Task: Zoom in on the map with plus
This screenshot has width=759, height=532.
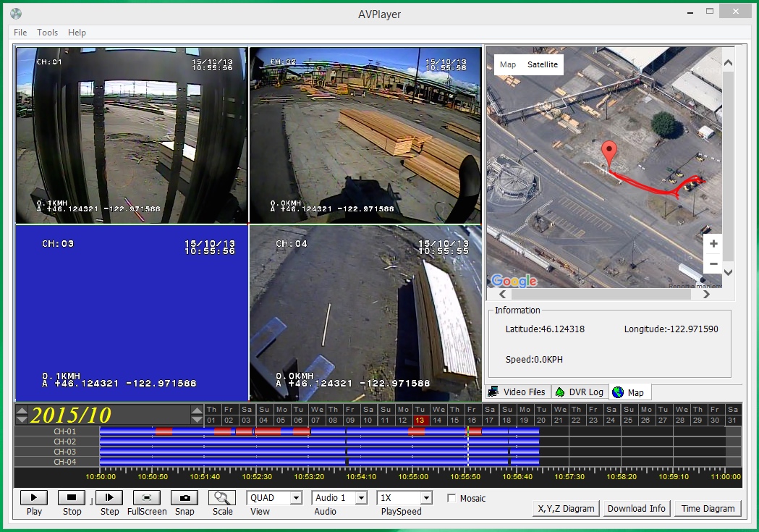Action: 713,244
